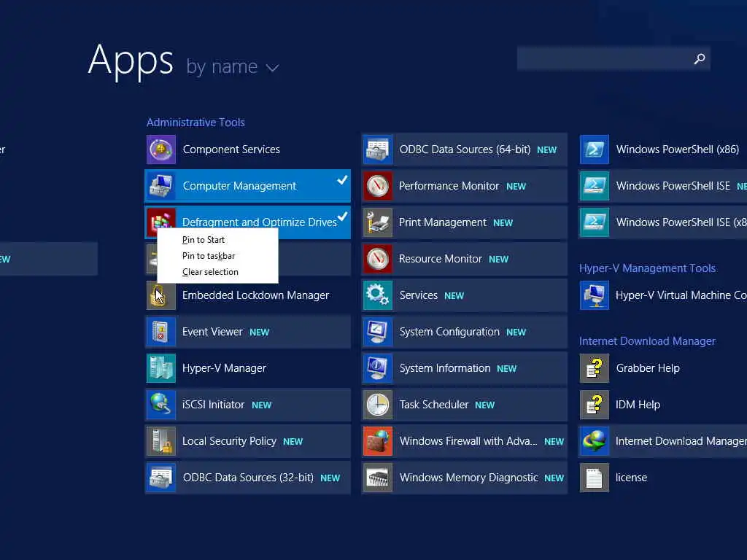Uncheck the Defragment and Optimize Drives checkmark
The height and width of the screenshot is (560, 747).
pos(342,217)
